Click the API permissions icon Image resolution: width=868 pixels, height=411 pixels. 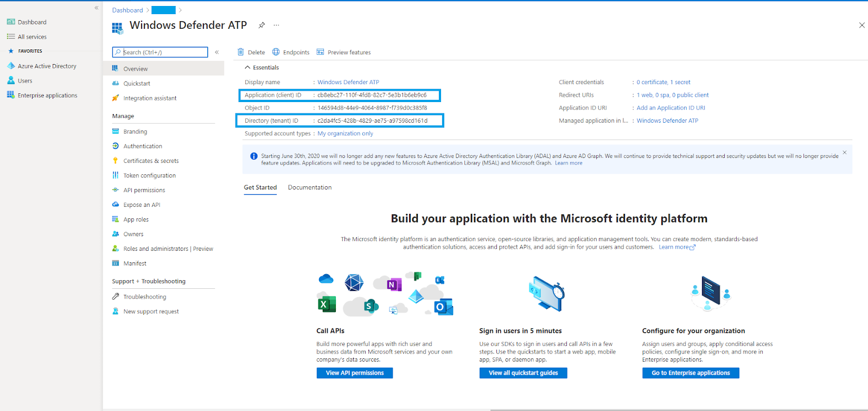[115, 190]
